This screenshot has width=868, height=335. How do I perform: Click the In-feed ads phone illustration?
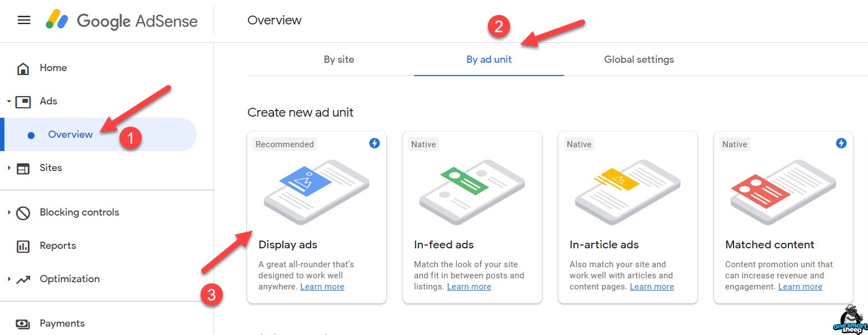472,192
